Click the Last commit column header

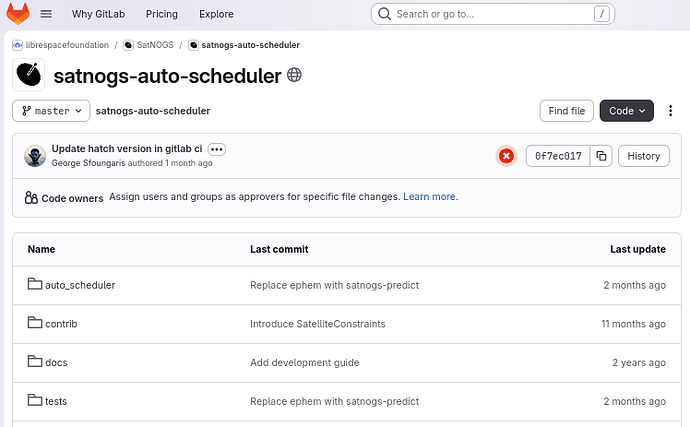tap(279, 249)
